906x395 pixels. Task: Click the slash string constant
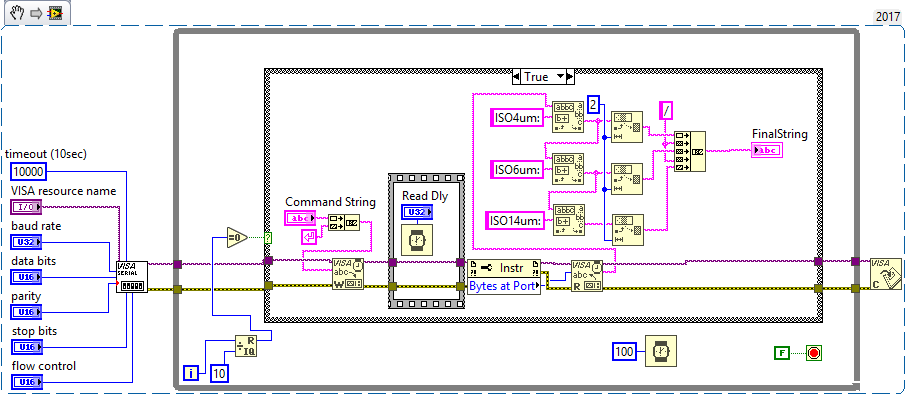tap(666, 110)
